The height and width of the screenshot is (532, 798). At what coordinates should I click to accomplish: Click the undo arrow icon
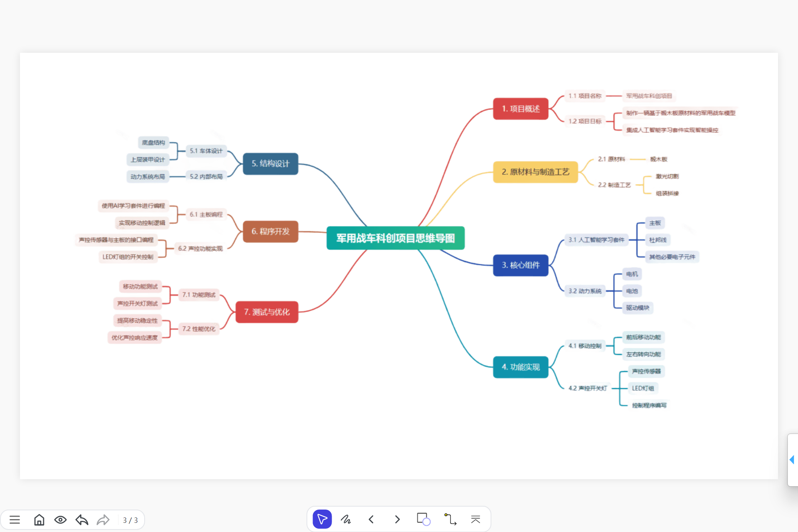coord(82,520)
